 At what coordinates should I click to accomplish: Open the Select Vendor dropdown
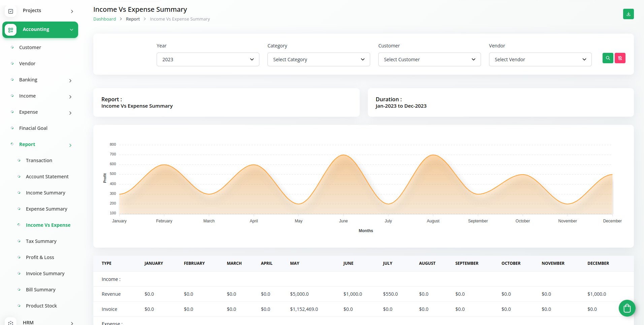pyautogui.click(x=540, y=60)
